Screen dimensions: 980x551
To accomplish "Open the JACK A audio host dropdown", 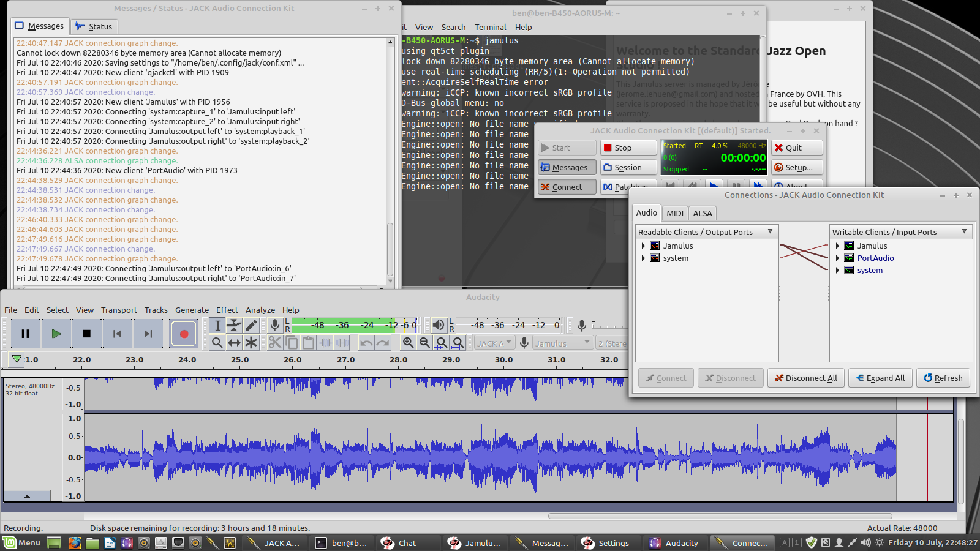I will [x=494, y=343].
